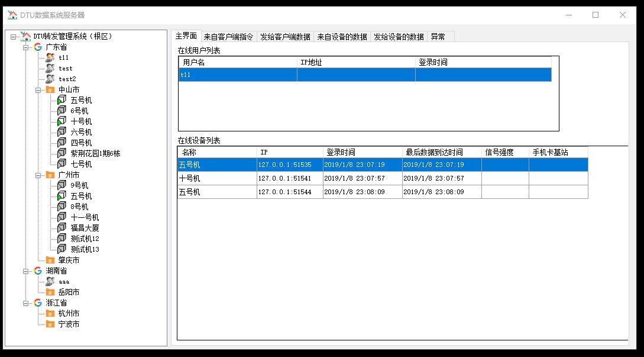Click the orange folder icon of 宁波市

(x=50, y=324)
